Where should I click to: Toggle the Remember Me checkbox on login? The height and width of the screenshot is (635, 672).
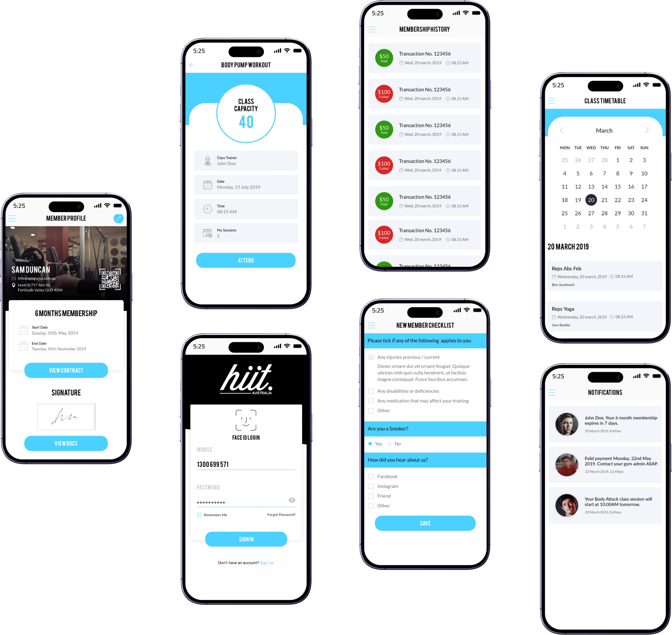coord(199,515)
